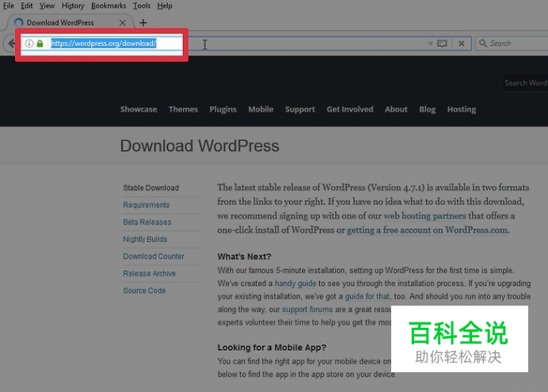Screen dimensions: 548x392
Task: Go back with the back arrow button
Action: click(x=10, y=44)
